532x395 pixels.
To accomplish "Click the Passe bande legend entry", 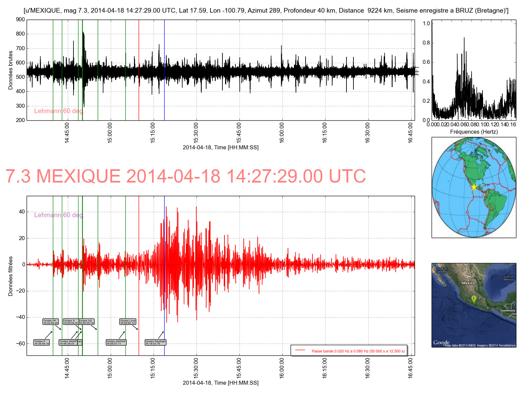I will (x=358, y=351).
